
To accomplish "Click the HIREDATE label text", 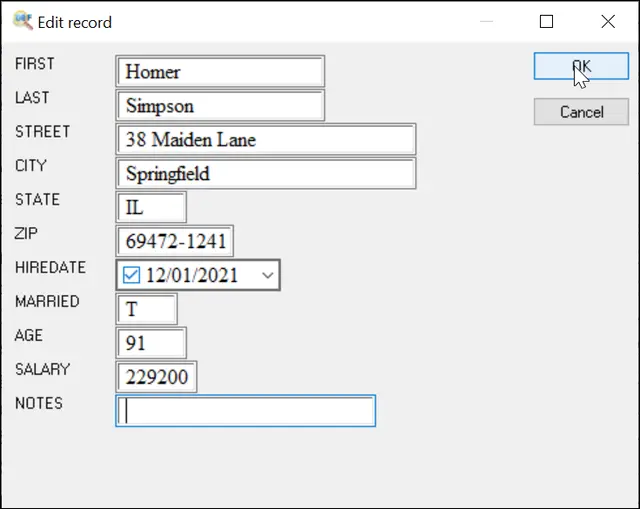I will click(x=50, y=268).
